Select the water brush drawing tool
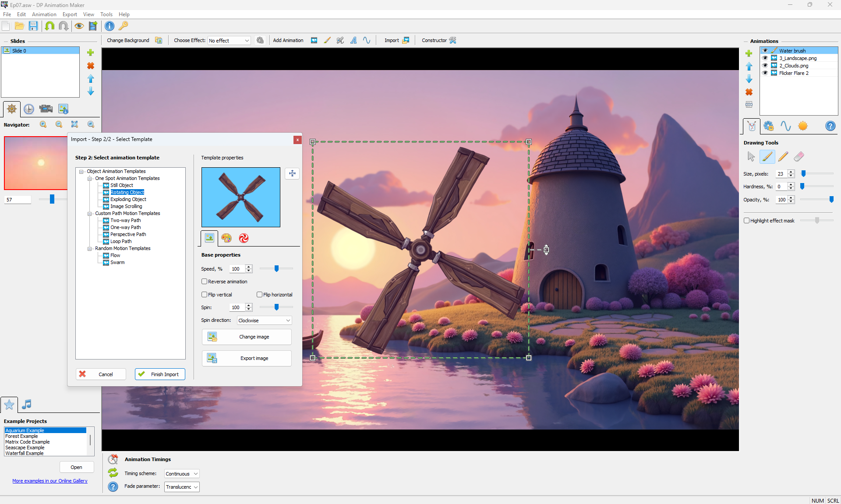The width and height of the screenshot is (841, 504). click(767, 157)
